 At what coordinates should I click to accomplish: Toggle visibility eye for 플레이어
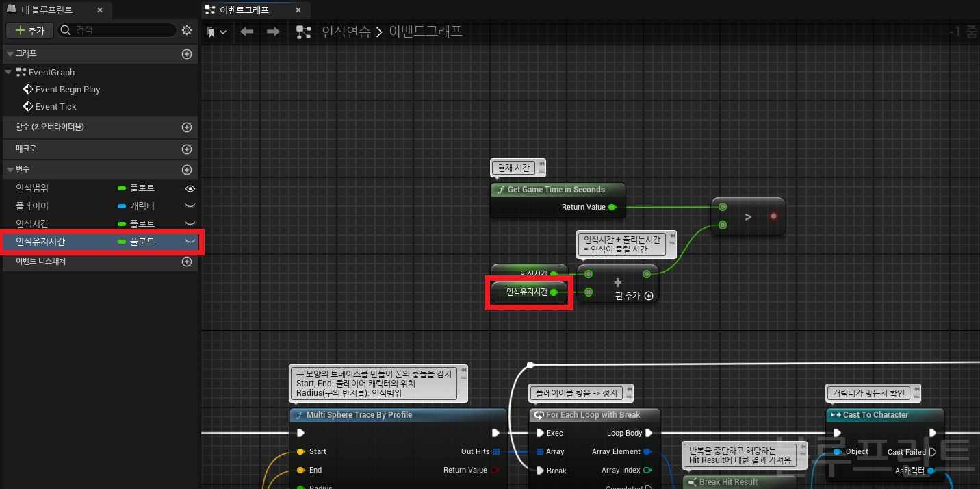click(x=190, y=205)
